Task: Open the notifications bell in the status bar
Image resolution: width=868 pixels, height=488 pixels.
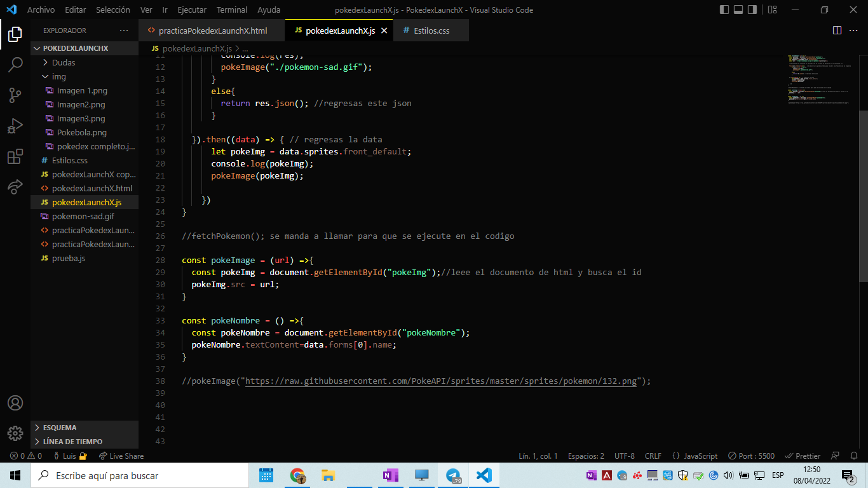Action: pos(854,456)
